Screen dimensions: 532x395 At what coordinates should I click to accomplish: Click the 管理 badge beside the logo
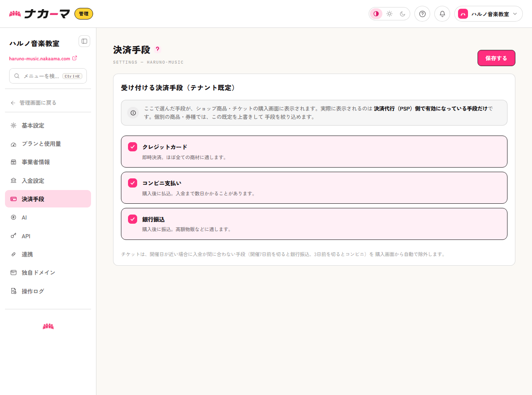pos(84,14)
